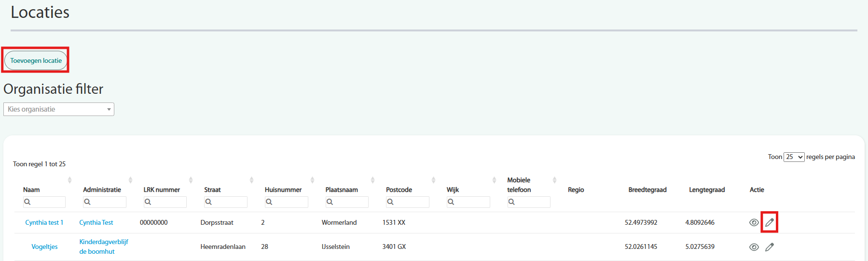Open the Cynthia test 1 location link

(x=44, y=222)
